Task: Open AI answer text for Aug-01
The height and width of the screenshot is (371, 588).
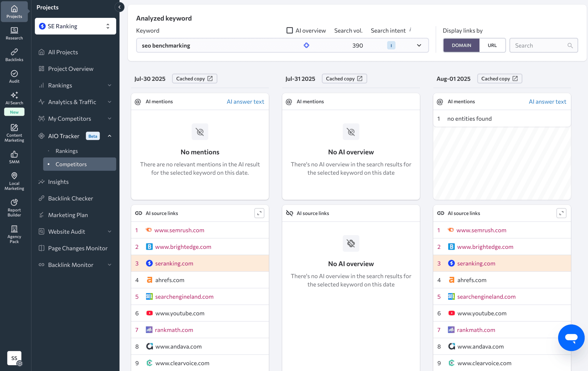Action: tap(547, 102)
